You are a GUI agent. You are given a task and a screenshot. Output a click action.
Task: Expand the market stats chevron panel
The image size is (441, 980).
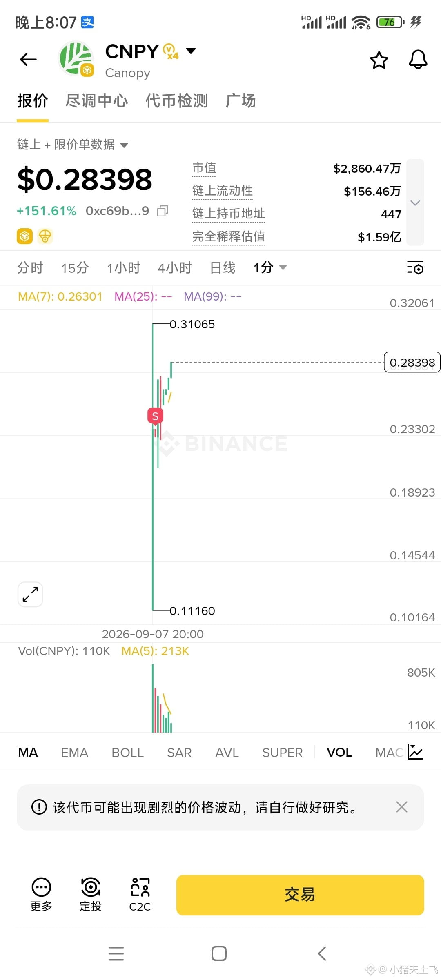[415, 203]
